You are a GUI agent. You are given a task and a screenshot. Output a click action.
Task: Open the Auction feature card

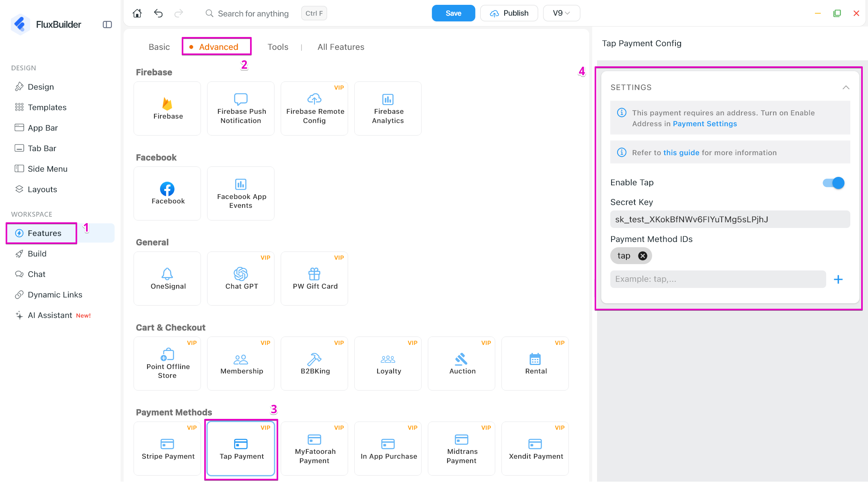[x=462, y=363]
